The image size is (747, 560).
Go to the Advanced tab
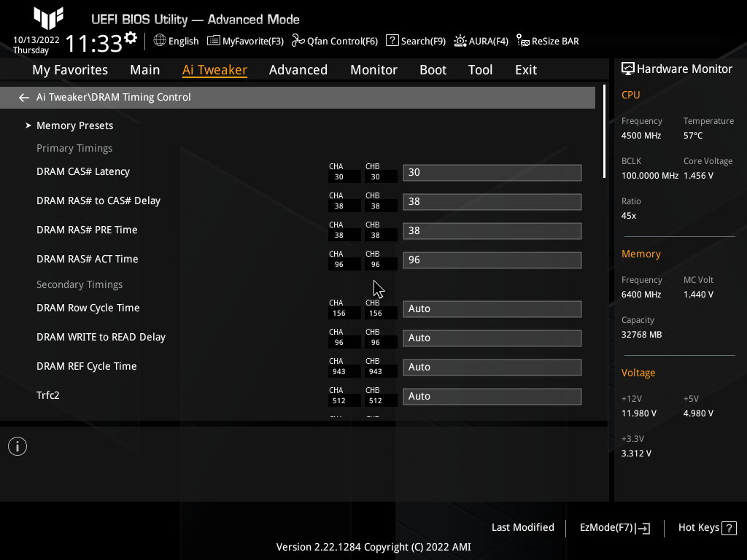click(x=298, y=69)
